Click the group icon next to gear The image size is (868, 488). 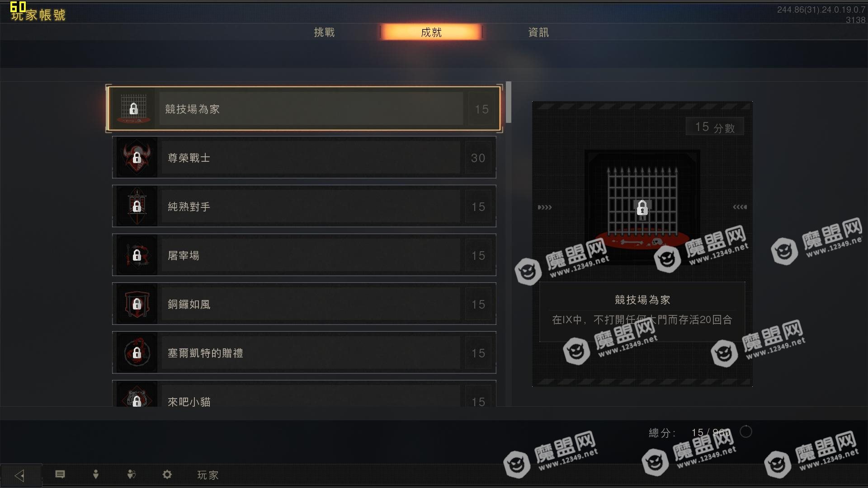tap(132, 474)
